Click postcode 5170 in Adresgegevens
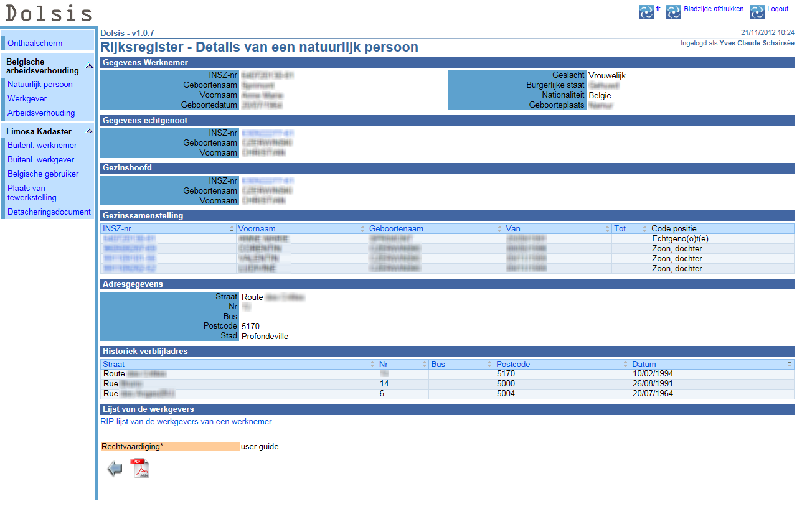 coord(250,327)
